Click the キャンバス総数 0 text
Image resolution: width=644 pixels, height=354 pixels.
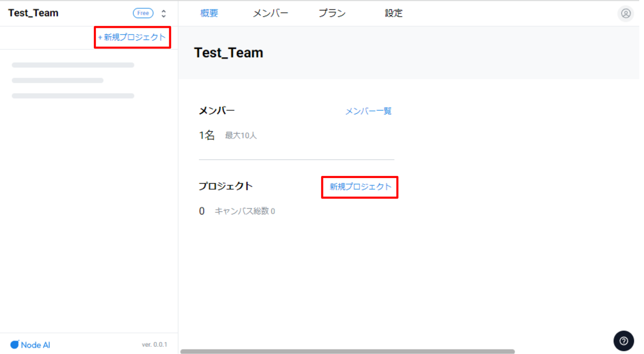(x=245, y=211)
